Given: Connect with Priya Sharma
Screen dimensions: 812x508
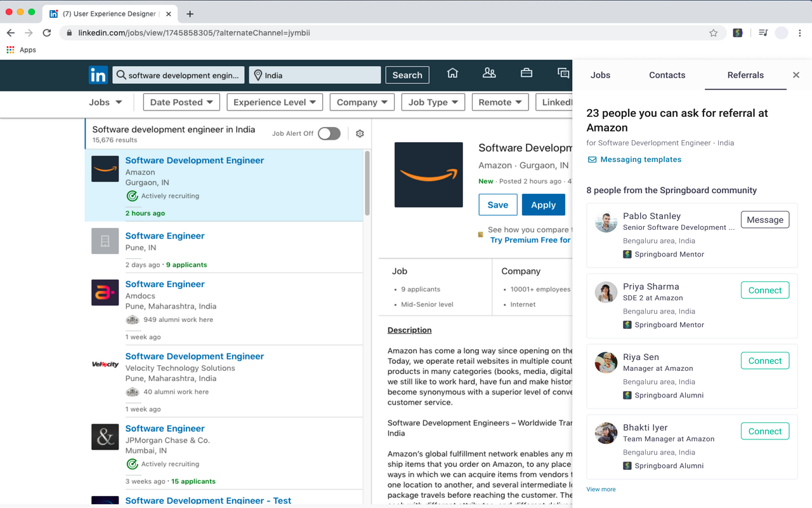Looking at the screenshot, I should click(x=765, y=290).
